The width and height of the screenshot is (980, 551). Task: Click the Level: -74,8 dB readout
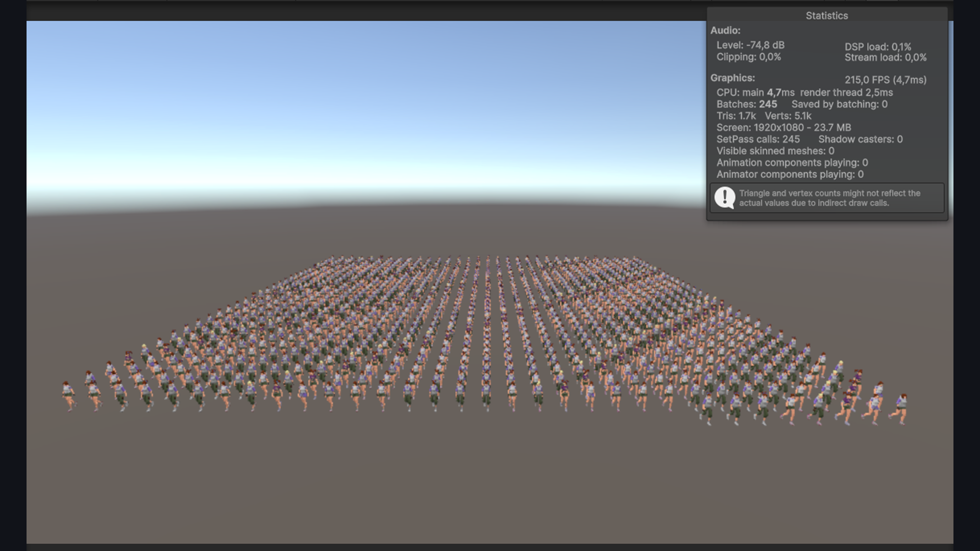tap(750, 45)
